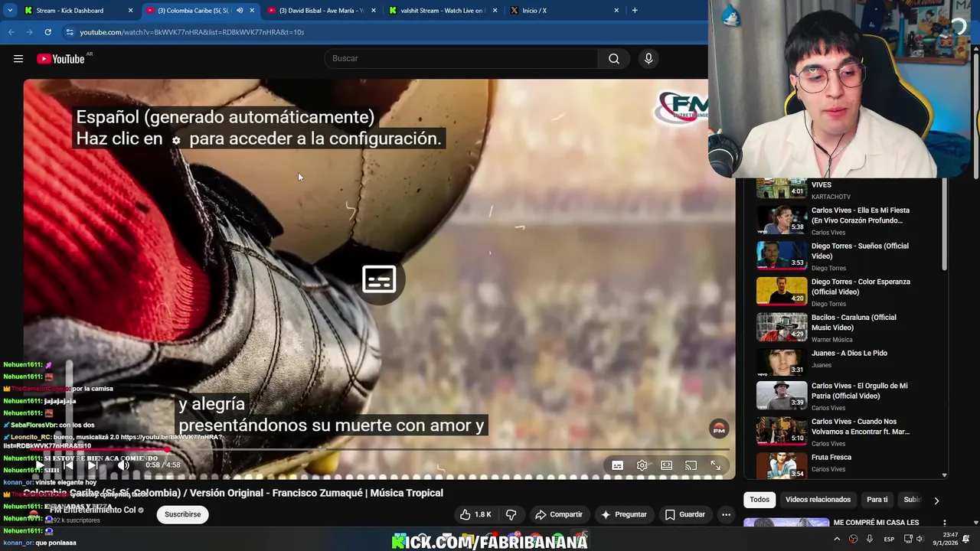This screenshot has height=551, width=980.
Task: Open Diego Torres - Sueños video
Action: (846, 256)
